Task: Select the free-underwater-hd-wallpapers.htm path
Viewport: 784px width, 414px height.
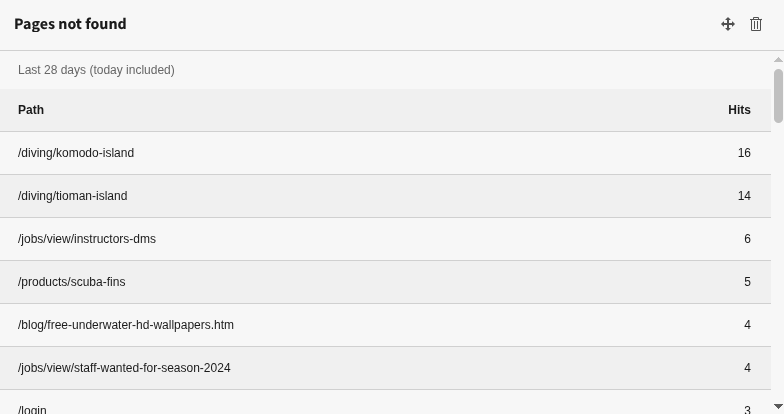Action: click(x=126, y=325)
